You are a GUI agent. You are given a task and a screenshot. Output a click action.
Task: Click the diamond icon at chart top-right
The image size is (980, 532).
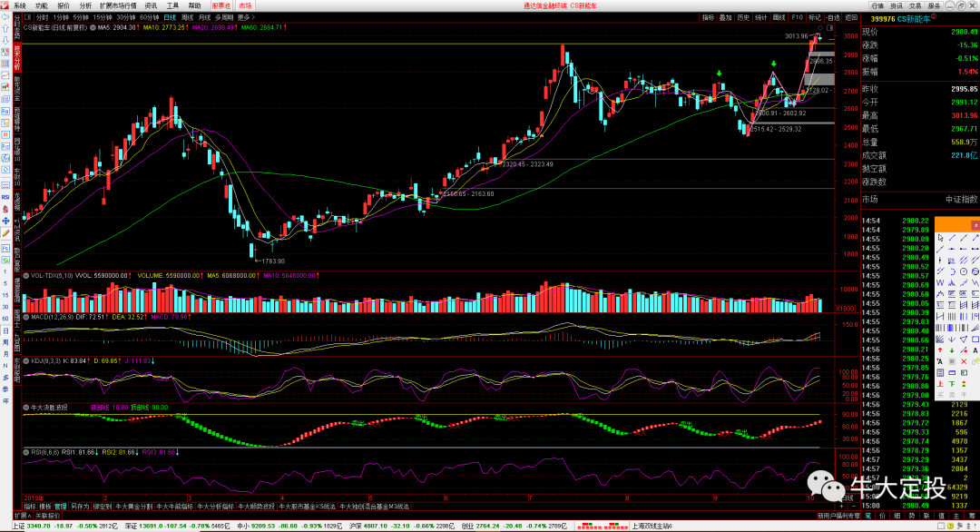coord(820,28)
